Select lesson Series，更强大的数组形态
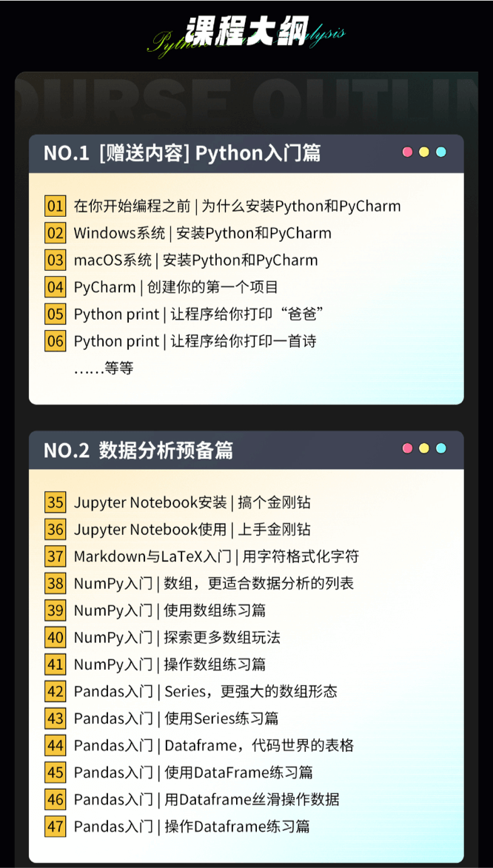The image size is (493, 868). (x=206, y=691)
